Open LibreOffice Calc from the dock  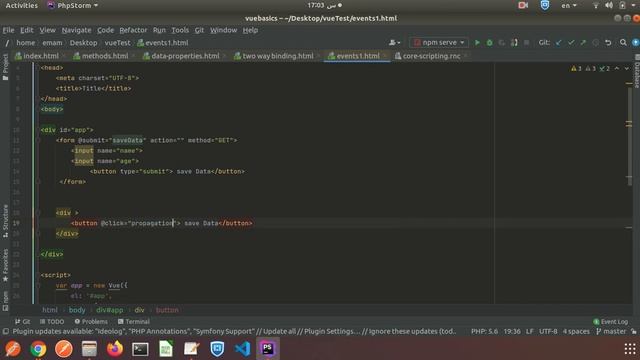pos(166,349)
